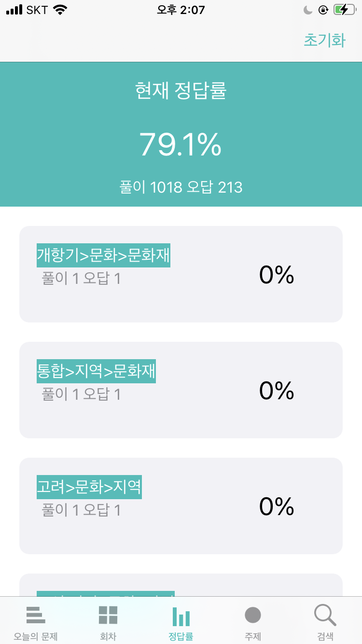This screenshot has height=644, width=362.
Task: Tap the Wi-Fi status icon
Action: pos(60,9)
